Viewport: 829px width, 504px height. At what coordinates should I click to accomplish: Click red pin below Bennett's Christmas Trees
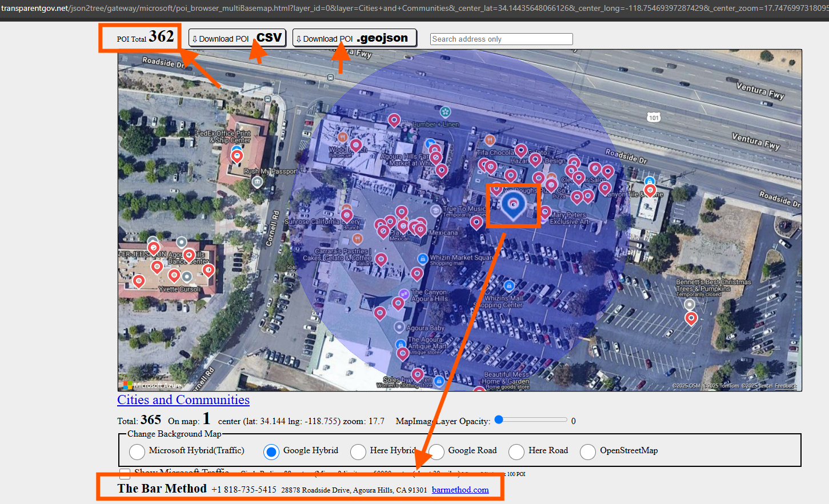pos(691,319)
